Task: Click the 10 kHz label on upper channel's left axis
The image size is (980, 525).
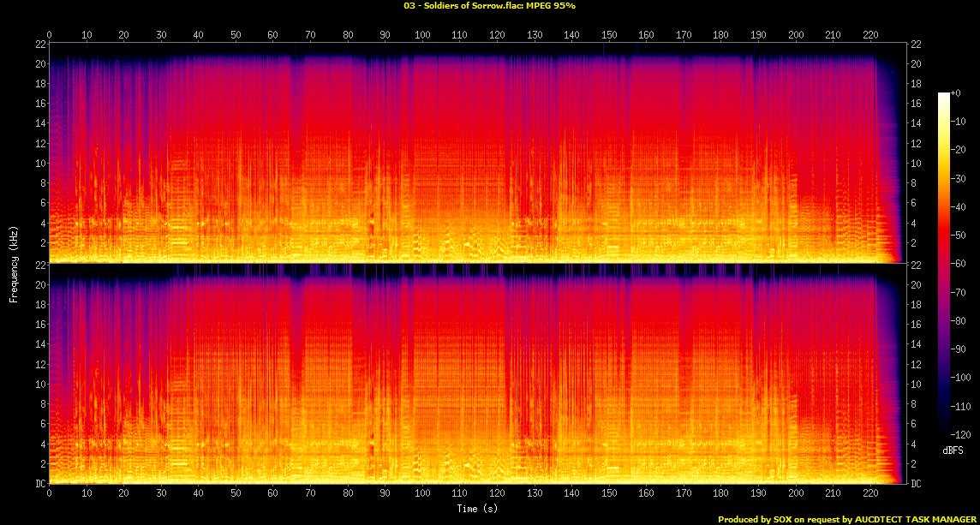Action: pyautogui.click(x=39, y=164)
